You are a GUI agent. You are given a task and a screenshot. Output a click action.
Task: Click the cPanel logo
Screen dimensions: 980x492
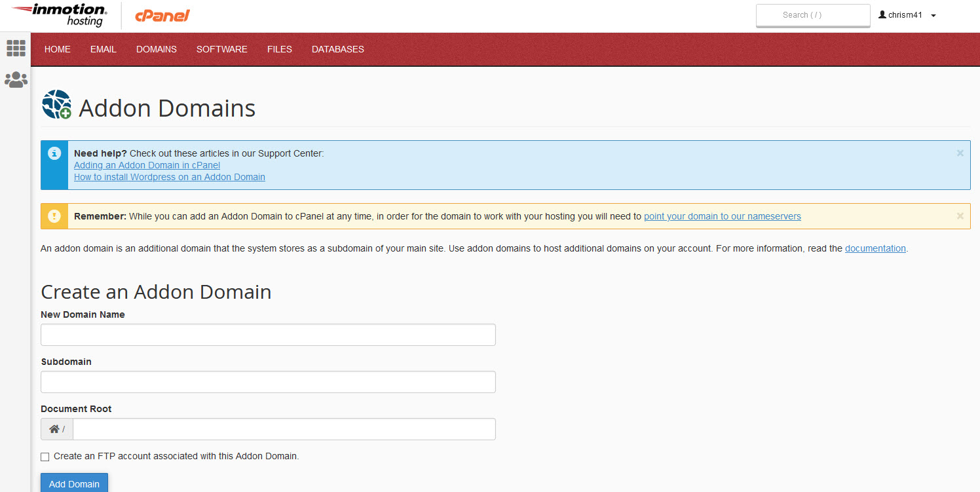coord(162,16)
